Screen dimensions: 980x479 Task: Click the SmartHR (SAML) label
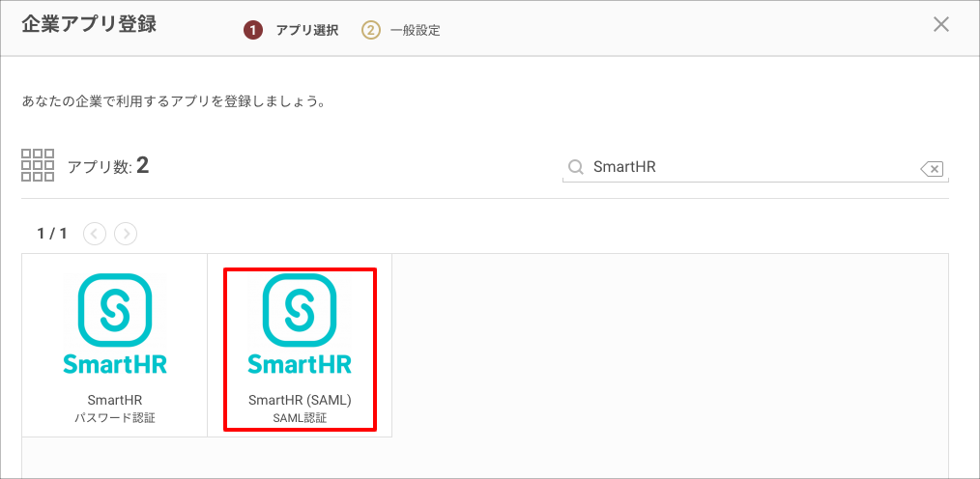pos(300,401)
